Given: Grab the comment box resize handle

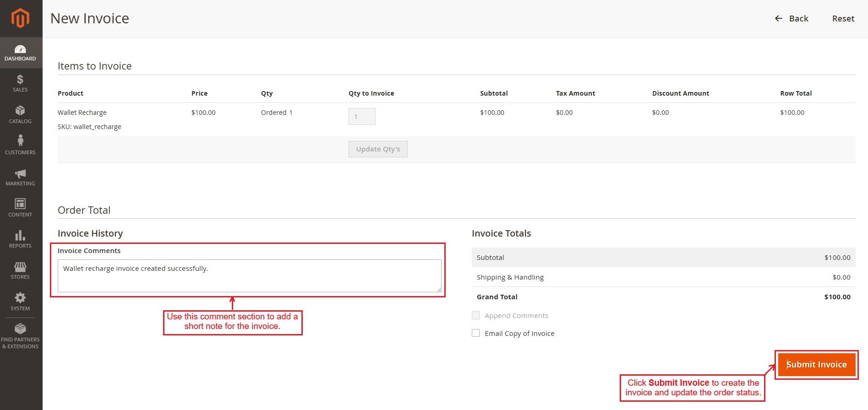Looking at the screenshot, I should 439,290.
